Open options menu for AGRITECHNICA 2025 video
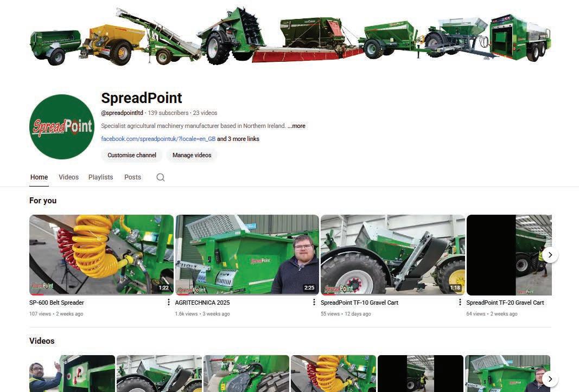The height and width of the screenshot is (392, 579). point(314,303)
